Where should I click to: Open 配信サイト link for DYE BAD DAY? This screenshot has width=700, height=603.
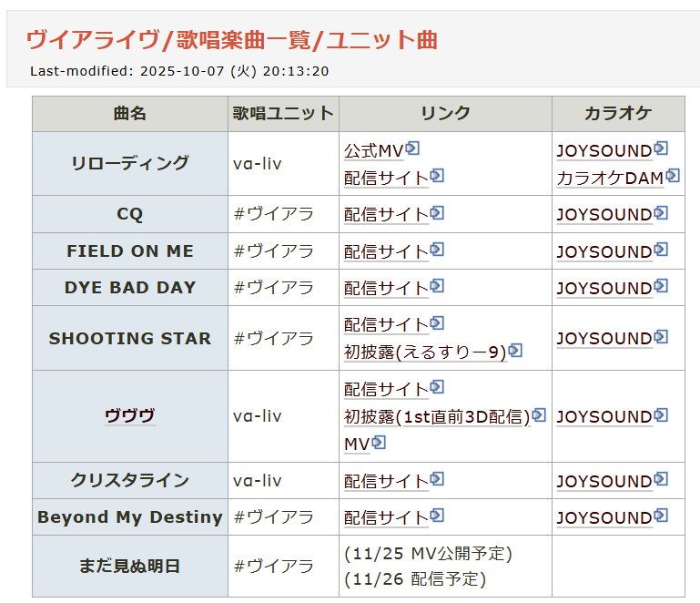[x=386, y=288]
